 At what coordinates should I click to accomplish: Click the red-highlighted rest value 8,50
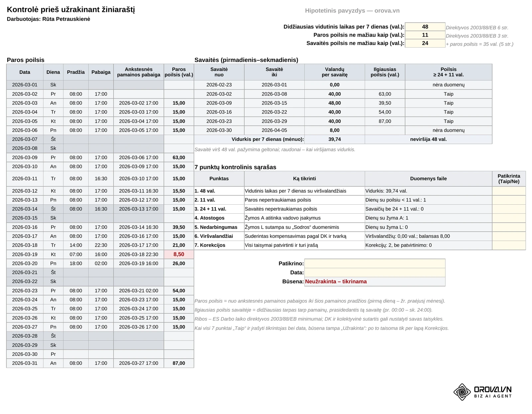[x=179, y=254]
